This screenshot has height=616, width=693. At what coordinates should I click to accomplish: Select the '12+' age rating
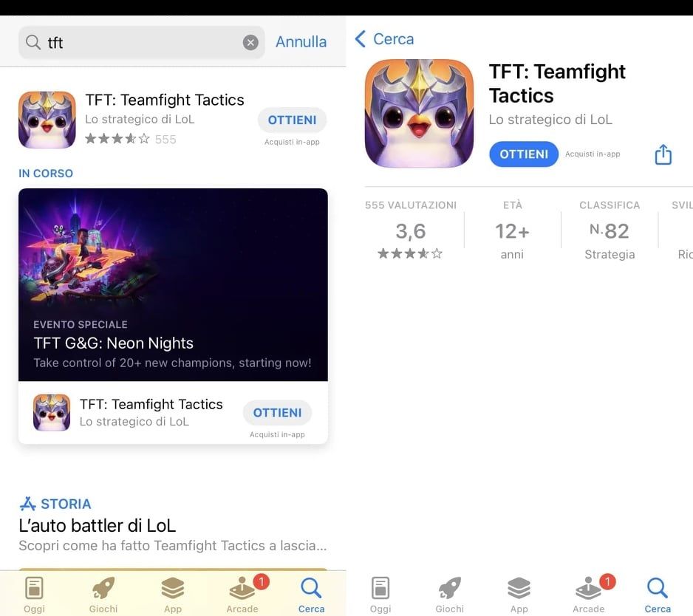(x=512, y=231)
